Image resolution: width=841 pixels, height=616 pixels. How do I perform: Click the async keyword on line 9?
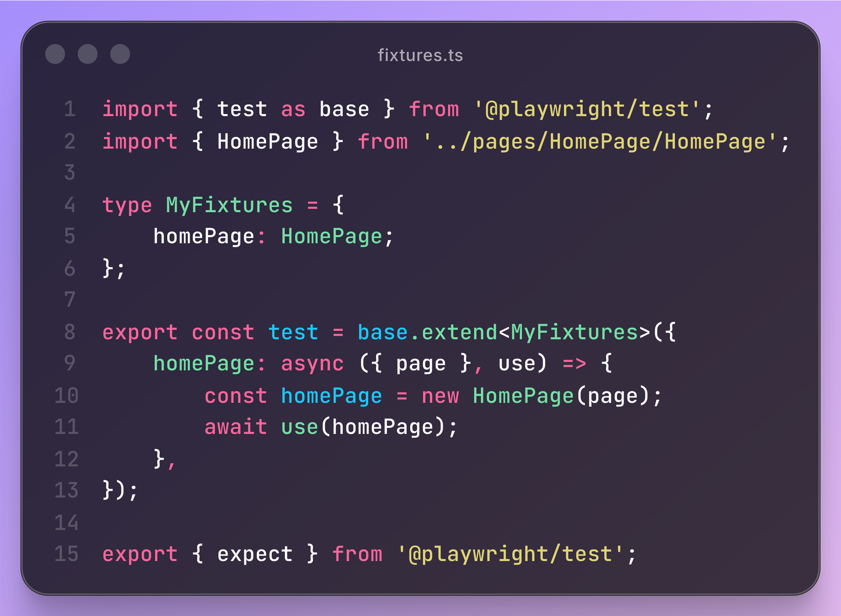312,363
